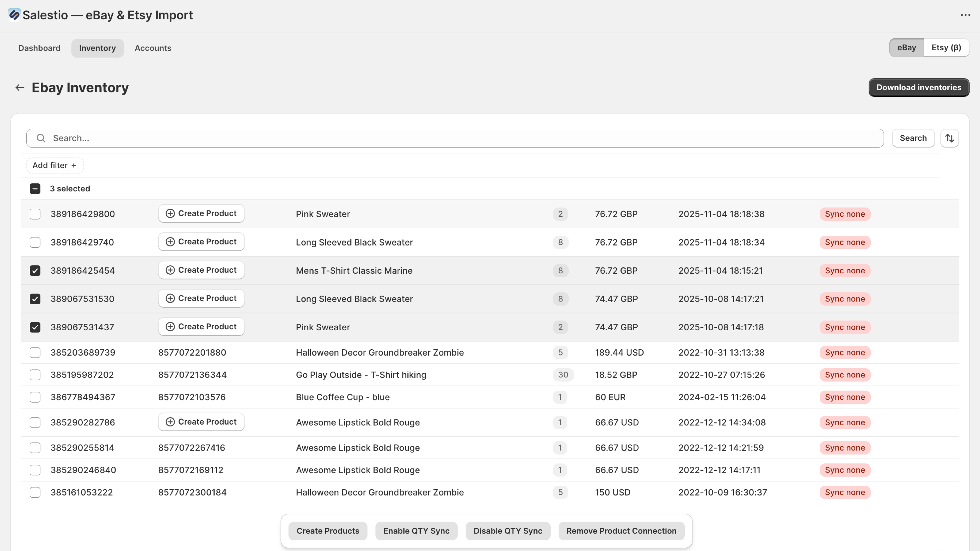Image resolution: width=980 pixels, height=551 pixels.
Task: Switch to the Dashboard tab
Action: coord(39,48)
